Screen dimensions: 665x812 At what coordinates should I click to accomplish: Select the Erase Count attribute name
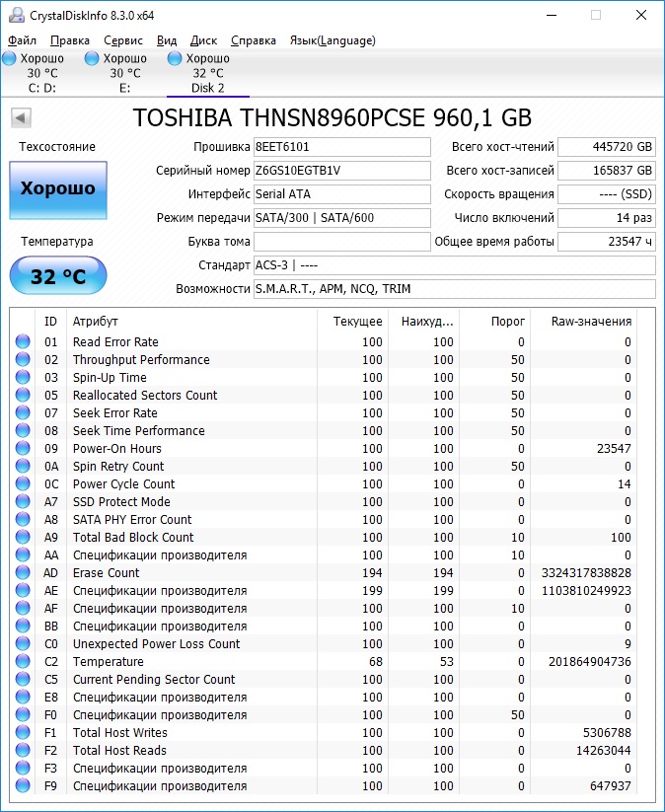click(x=107, y=573)
